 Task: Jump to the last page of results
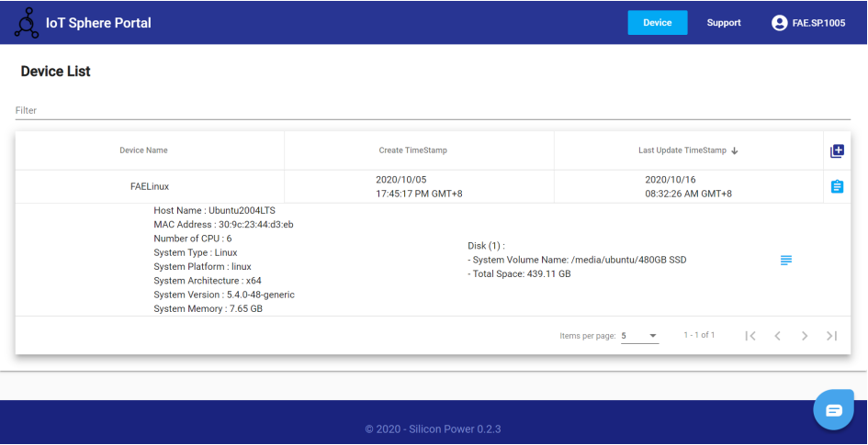pos(831,336)
